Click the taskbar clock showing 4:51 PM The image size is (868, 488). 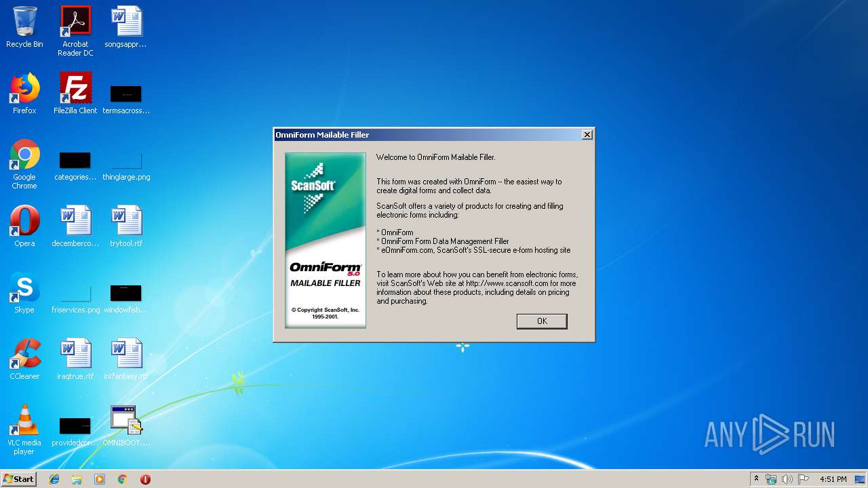(x=833, y=479)
